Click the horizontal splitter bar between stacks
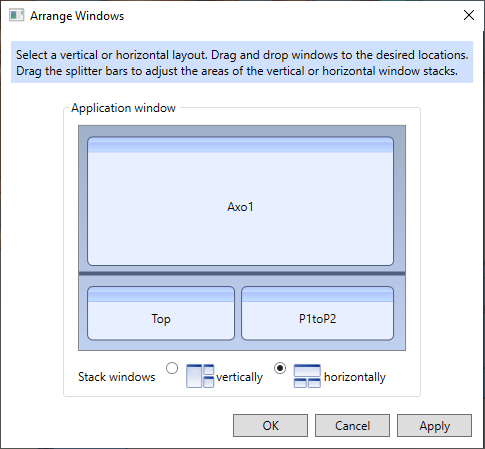This screenshot has width=485, height=449. (x=242, y=274)
